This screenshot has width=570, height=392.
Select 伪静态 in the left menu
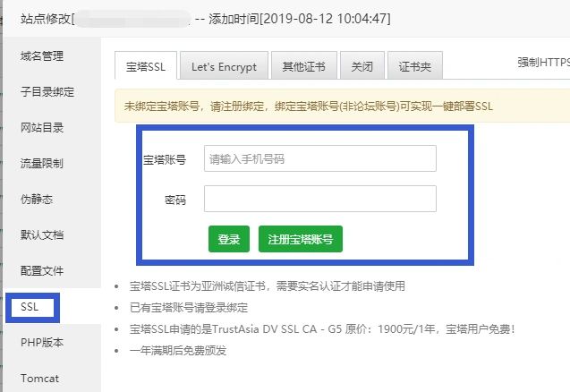37,200
